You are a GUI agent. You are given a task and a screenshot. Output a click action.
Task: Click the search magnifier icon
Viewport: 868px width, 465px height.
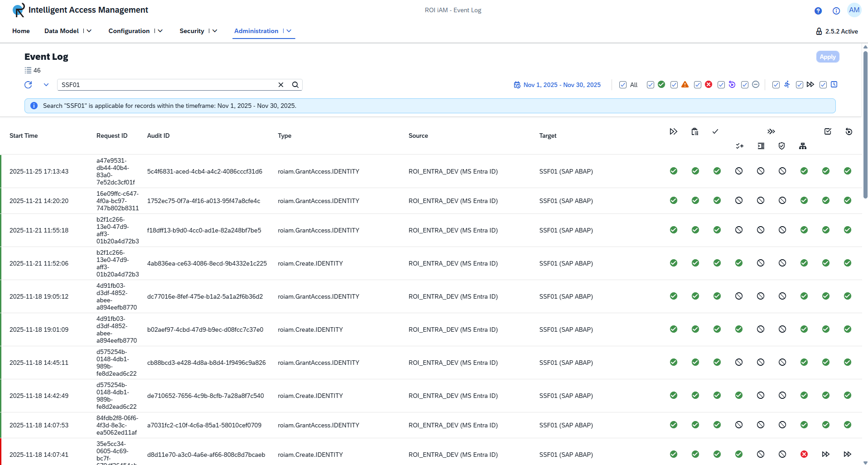pyautogui.click(x=295, y=85)
